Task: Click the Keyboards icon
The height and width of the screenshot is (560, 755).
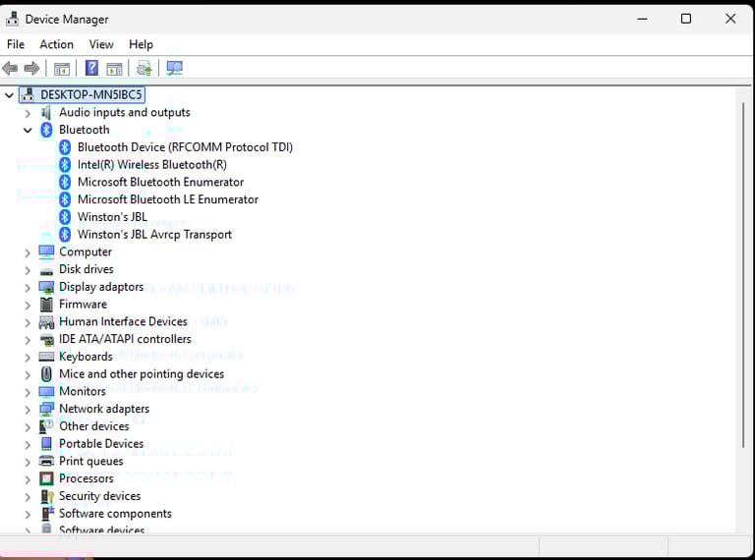Action: point(46,357)
